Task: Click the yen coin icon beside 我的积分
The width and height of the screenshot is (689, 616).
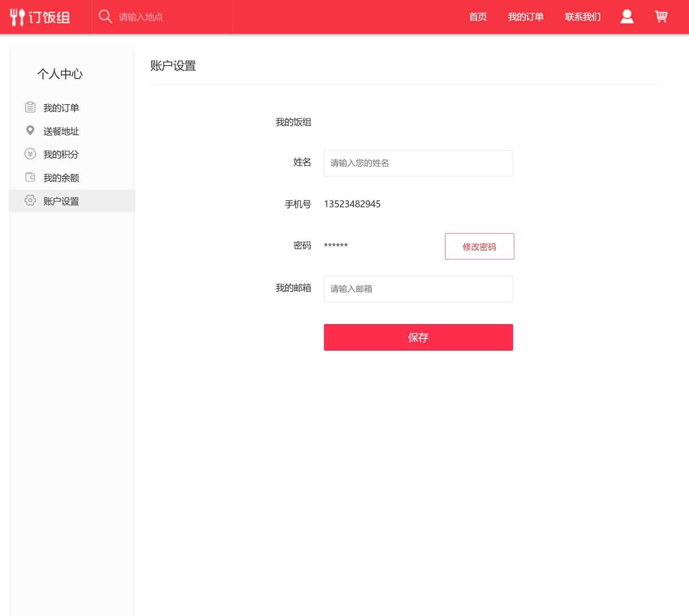Action: tap(30, 154)
